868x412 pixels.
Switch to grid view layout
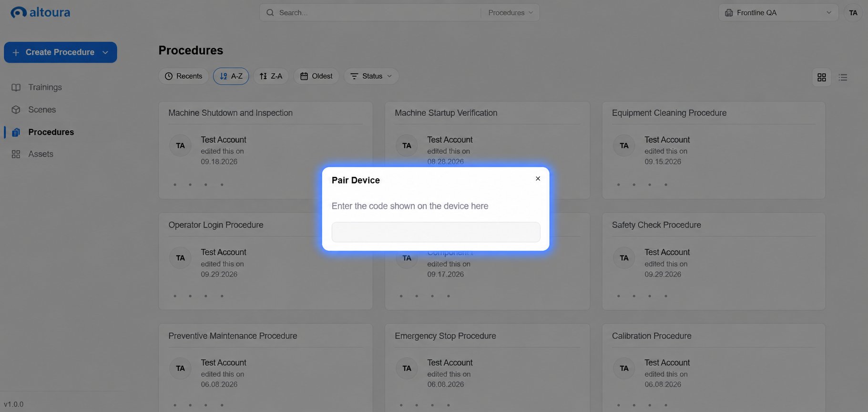[821, 77]
